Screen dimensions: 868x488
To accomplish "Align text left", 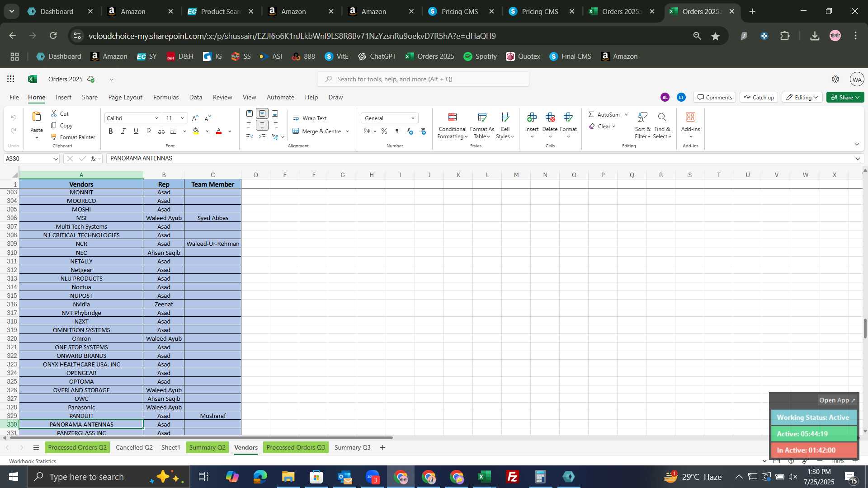I will [250, 125].
